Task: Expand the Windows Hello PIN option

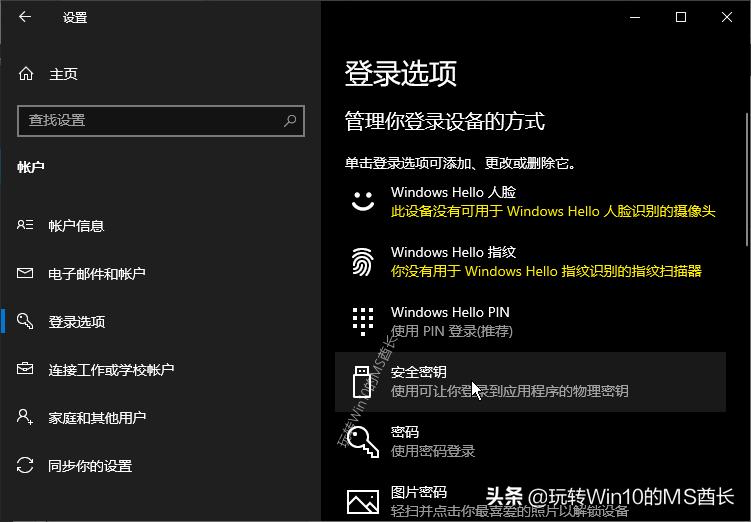Action: pyautogui.click(x=530, y=321)
